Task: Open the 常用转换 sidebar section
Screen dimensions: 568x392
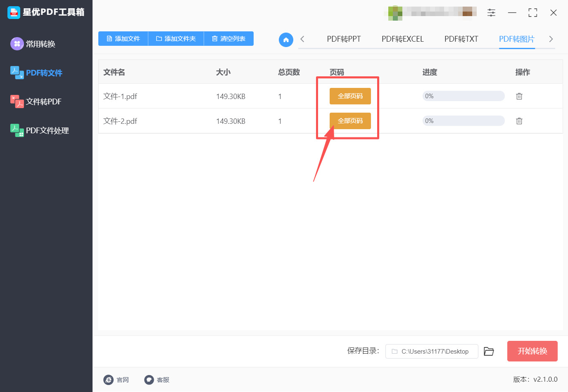Action: coord(33,44)
